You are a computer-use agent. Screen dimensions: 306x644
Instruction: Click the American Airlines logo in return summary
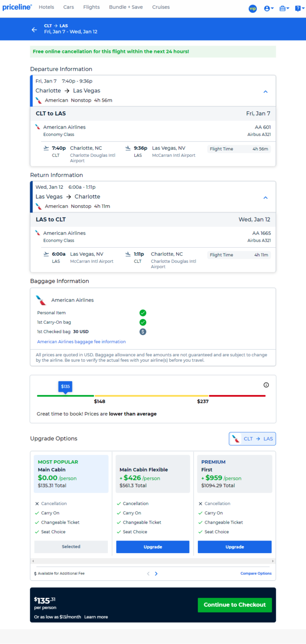39,206
